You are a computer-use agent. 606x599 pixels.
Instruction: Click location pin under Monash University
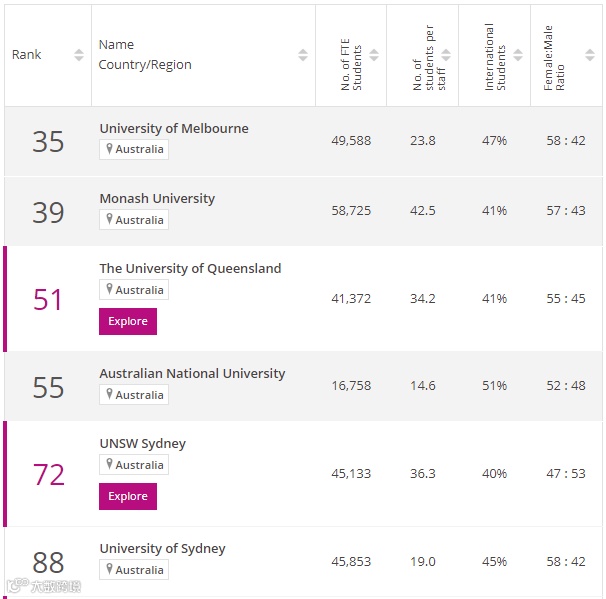tap(109, 220)
